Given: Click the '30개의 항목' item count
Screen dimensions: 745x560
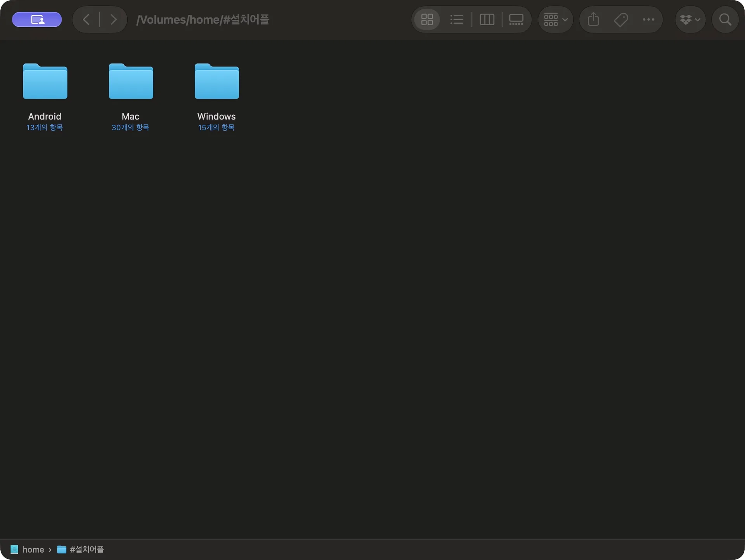Looking at the screenshot, I should (130, 128).
